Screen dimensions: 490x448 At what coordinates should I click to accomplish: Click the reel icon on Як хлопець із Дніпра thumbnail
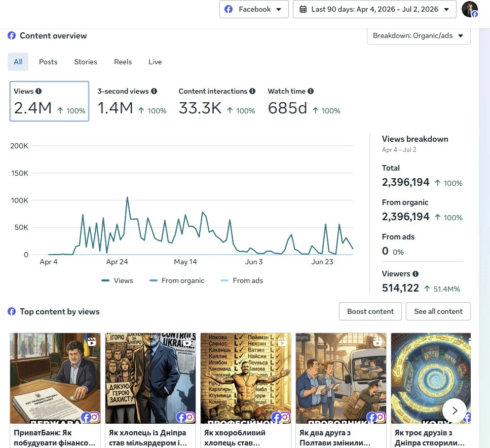pos(187,342)
